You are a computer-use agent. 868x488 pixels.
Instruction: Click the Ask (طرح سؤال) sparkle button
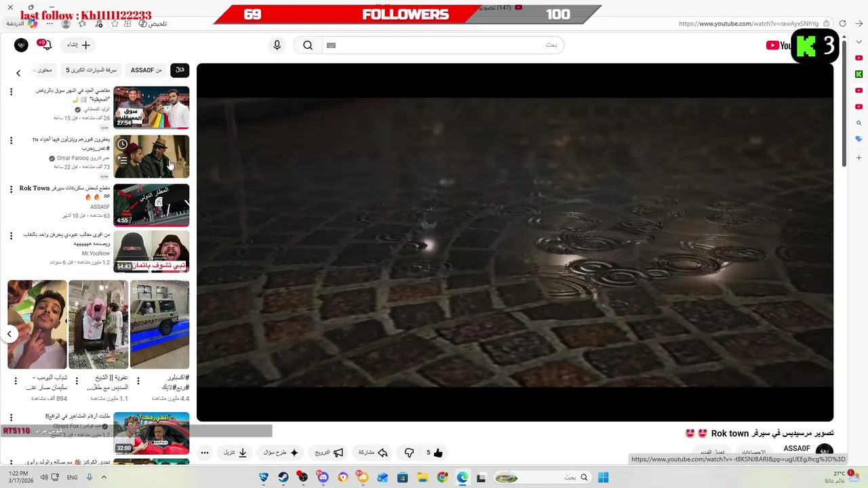tap(281, 453)
